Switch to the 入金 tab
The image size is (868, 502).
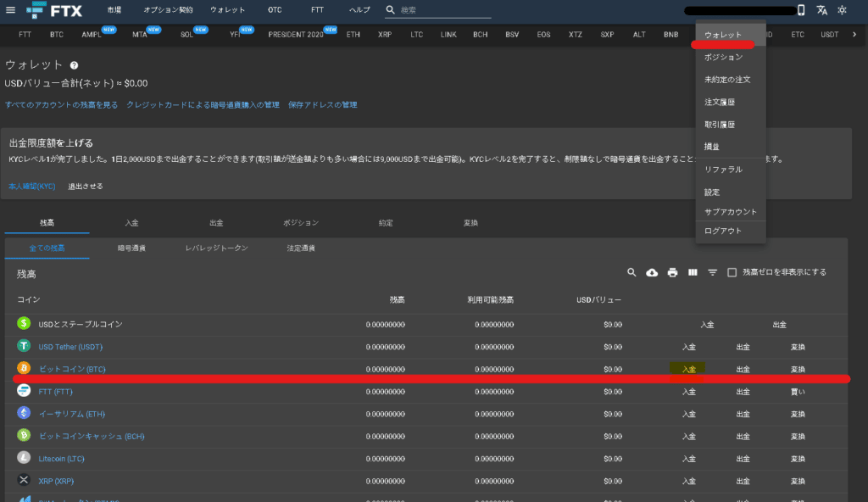[131, 223]
